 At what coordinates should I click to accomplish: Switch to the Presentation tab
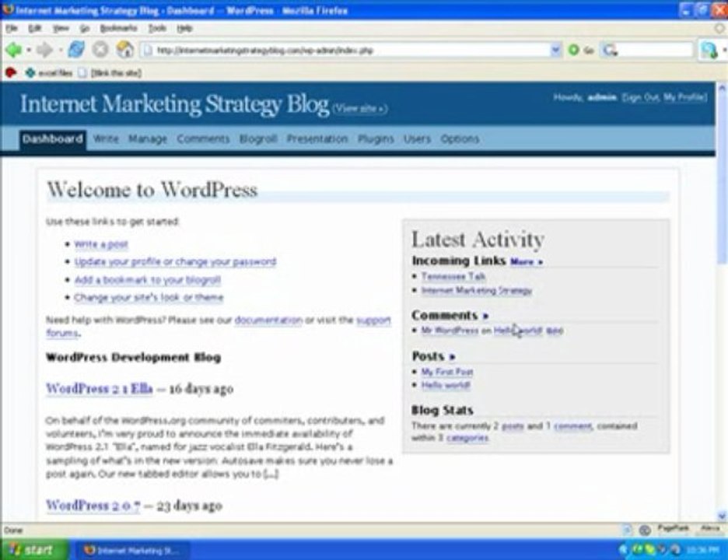(317, 139)
